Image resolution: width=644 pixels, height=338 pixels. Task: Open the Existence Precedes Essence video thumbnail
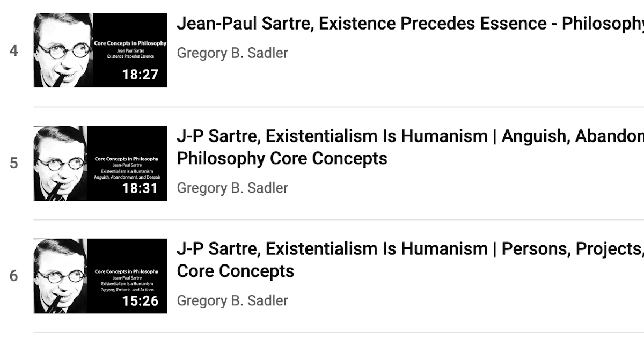(100, 50)
